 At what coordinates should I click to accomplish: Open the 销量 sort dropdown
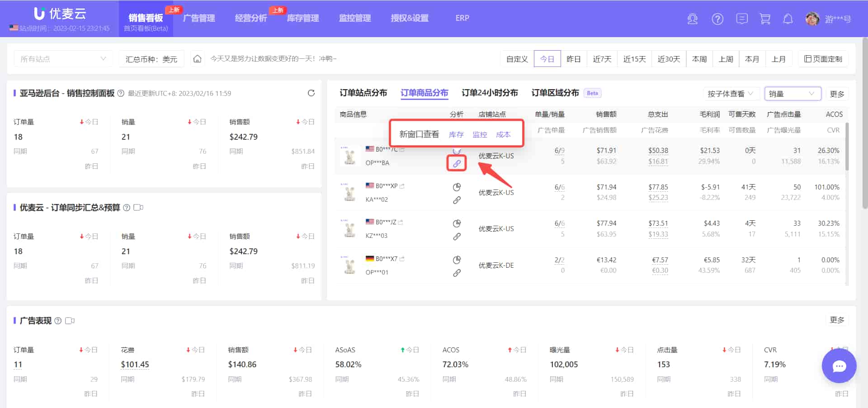click(x=793, y=94)
